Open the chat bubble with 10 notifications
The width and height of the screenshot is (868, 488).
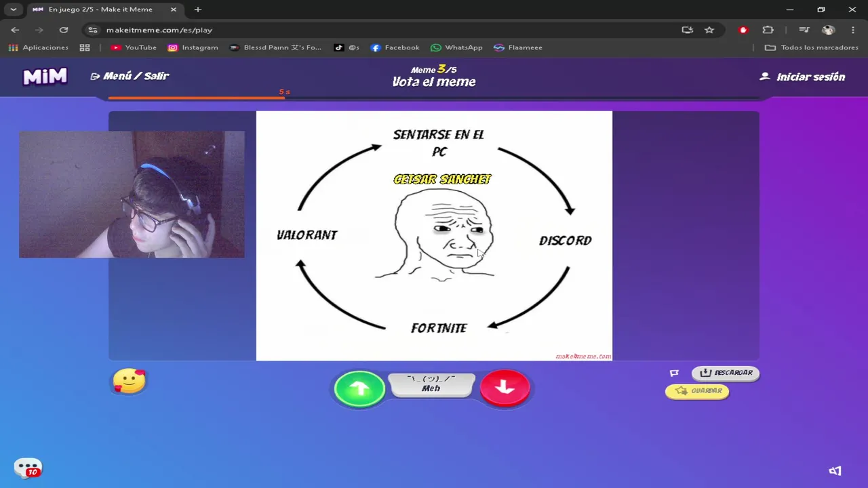(x=28, y=468)
